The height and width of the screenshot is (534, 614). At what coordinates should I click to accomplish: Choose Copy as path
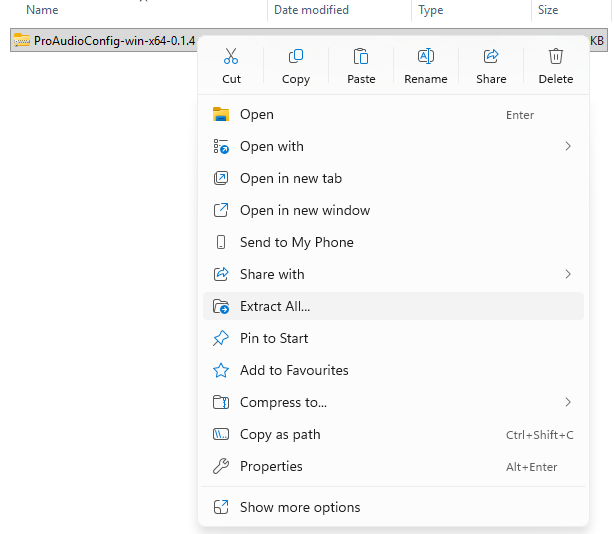pos(393,434)
